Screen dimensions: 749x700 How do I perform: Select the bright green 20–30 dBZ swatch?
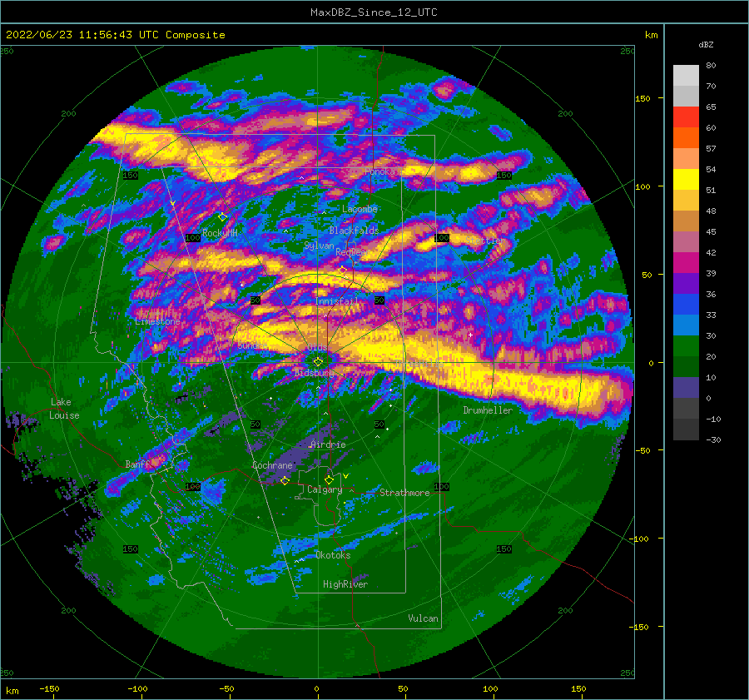686,346
